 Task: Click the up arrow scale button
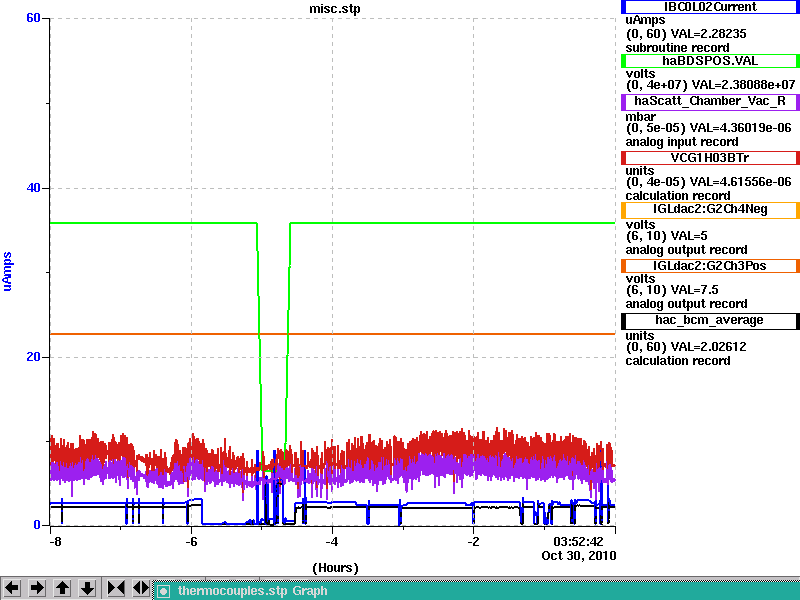tap(62, 588)
